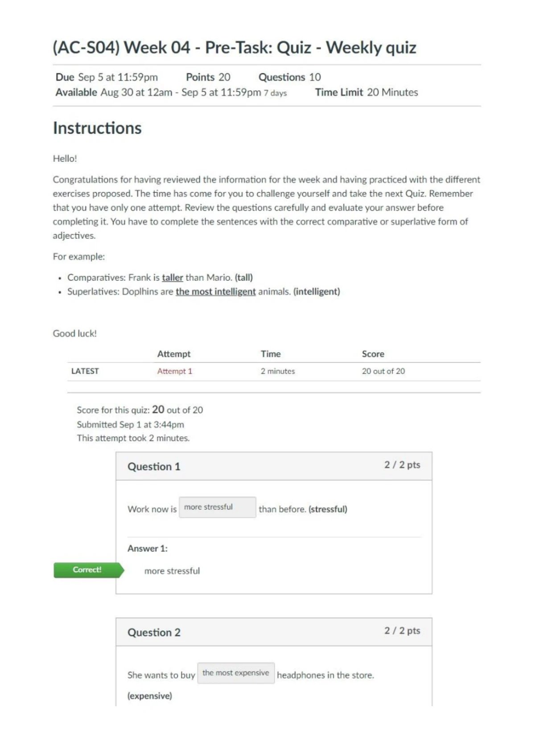This screenshot has width=535, height=756.
Task: Click Question 2's '2 / 2 pts' label
Action: (402, 630)
